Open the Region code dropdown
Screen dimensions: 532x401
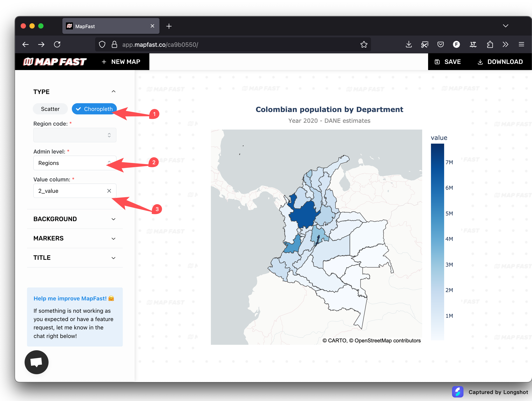[x=75, y=135]
